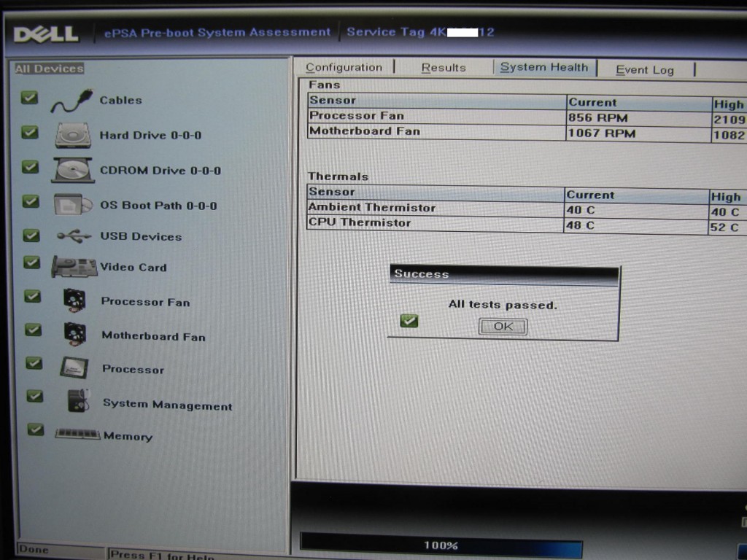Toggle the checkbox next to Memory

(x=36, y=429)
